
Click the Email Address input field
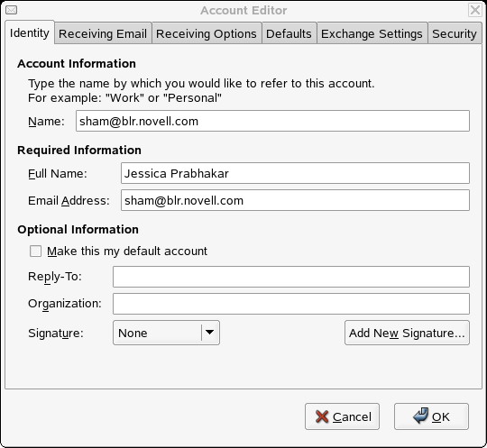click(x=295, y=200)
